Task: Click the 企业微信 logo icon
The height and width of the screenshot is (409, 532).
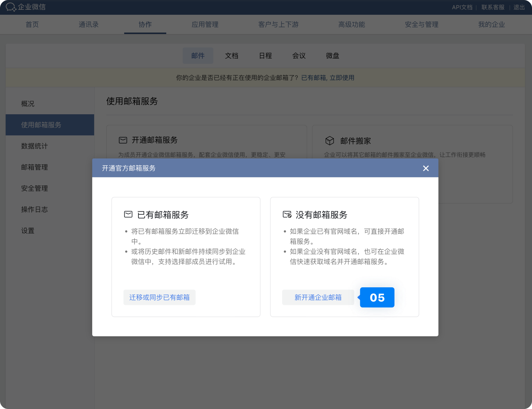Action: click(11, 7)
